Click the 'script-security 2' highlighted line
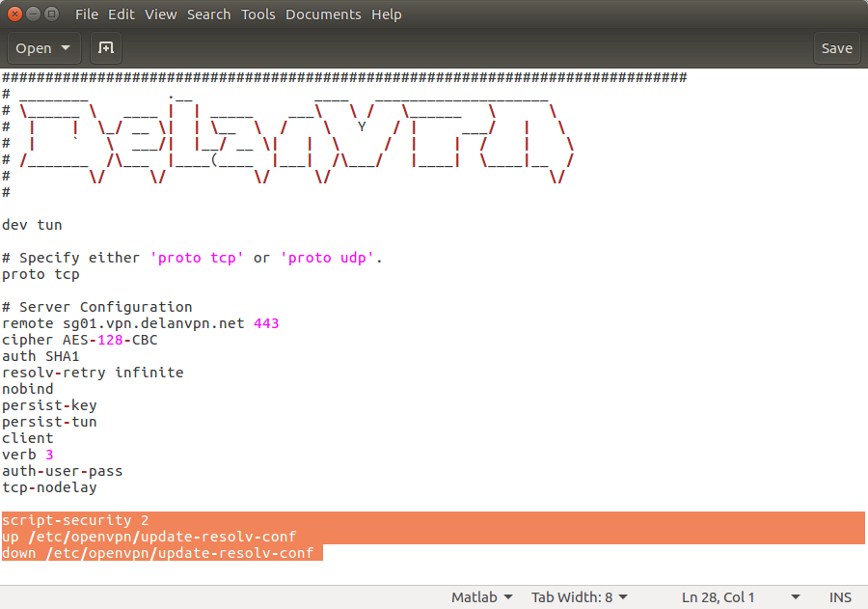Image resolution: width=868 pixels, height=609 pixels. pos(76,520)
